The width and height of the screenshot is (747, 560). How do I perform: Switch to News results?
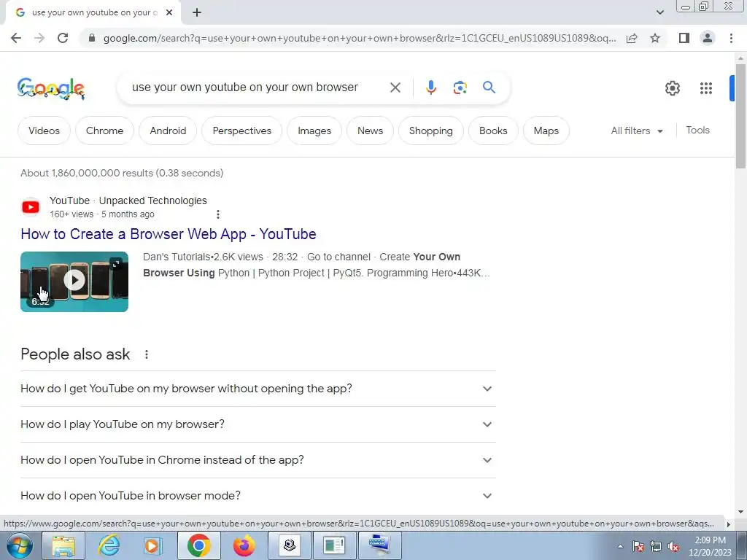370,131
